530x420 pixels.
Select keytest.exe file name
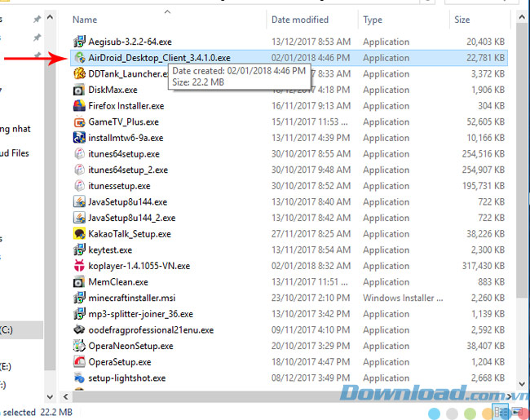(x=110, y=250)
